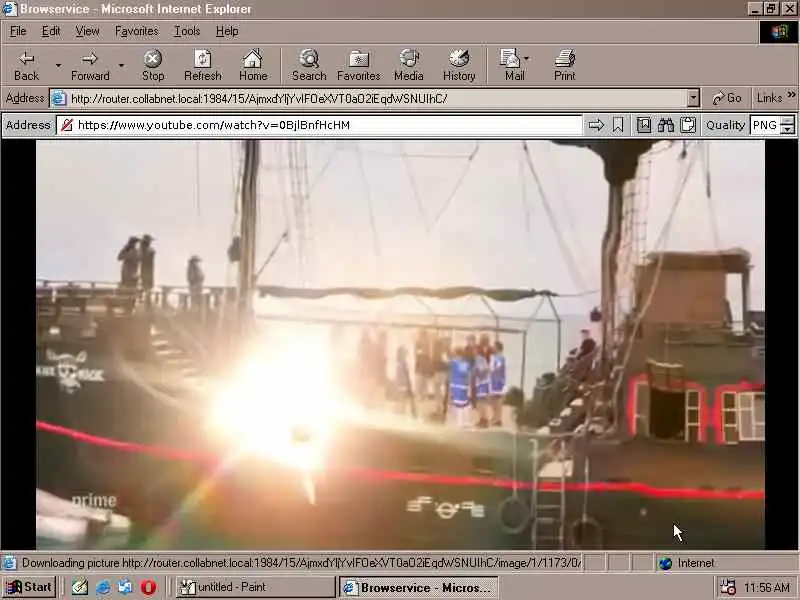
Task: Click the Windows logo throbber icon
Action: 779,32
